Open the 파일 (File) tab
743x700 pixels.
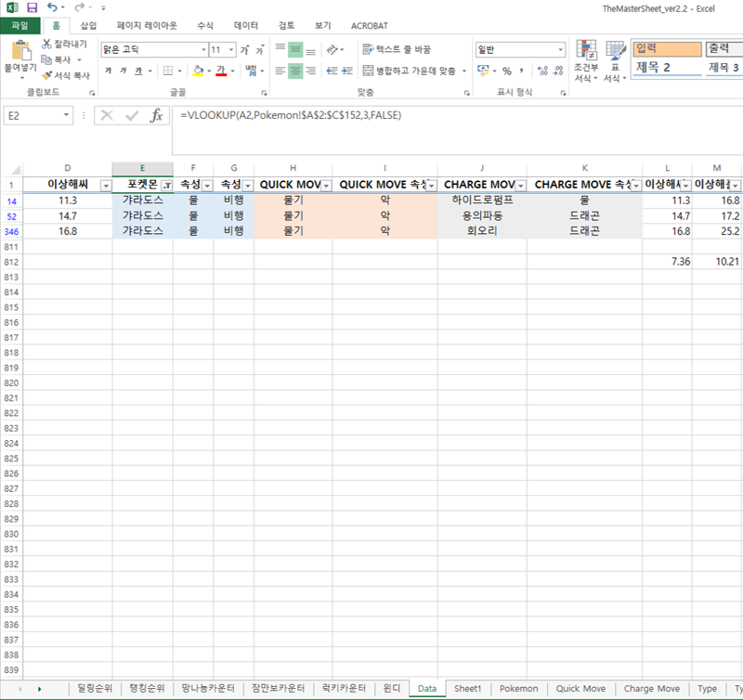click(20, 26)
